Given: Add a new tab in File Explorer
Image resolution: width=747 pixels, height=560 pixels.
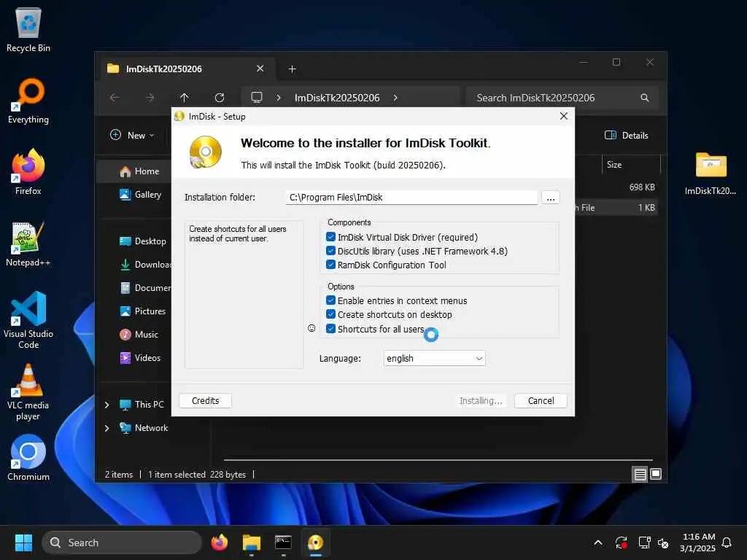Looking at the screenshot, I should (x=292, y=69).
